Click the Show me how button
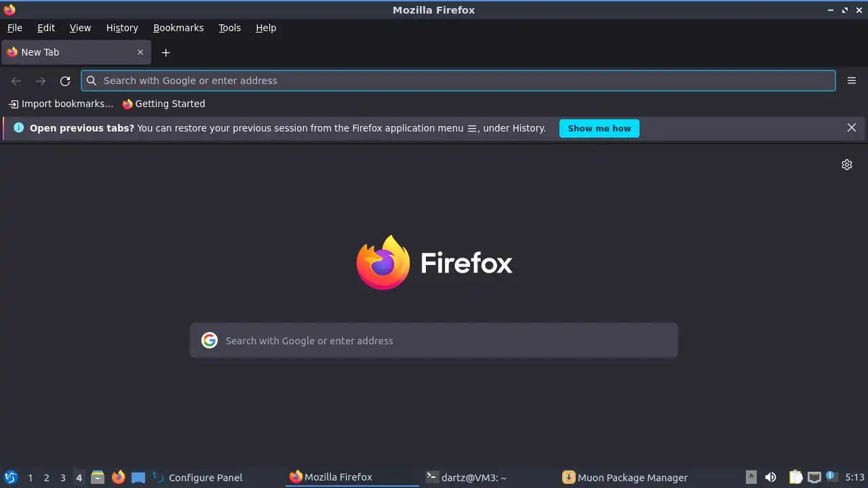Viewport: 868px width, 488px height. 599,128
